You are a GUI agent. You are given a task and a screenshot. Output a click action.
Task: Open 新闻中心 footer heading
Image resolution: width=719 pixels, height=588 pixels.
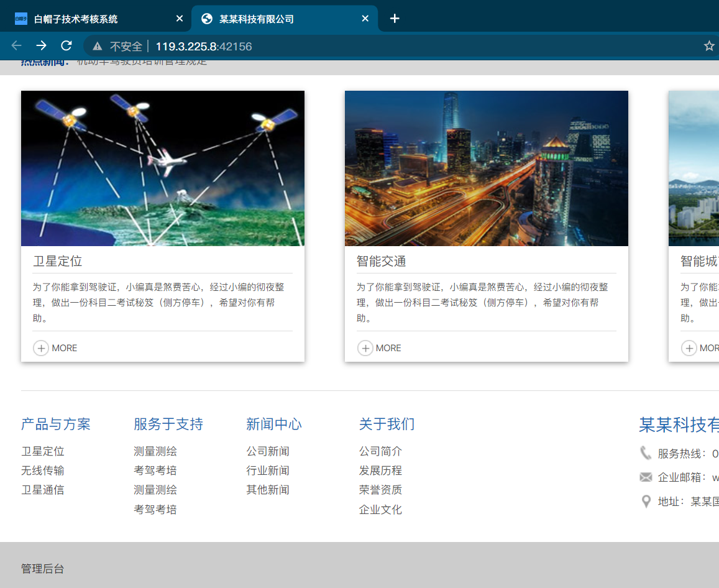click(274, 424)
